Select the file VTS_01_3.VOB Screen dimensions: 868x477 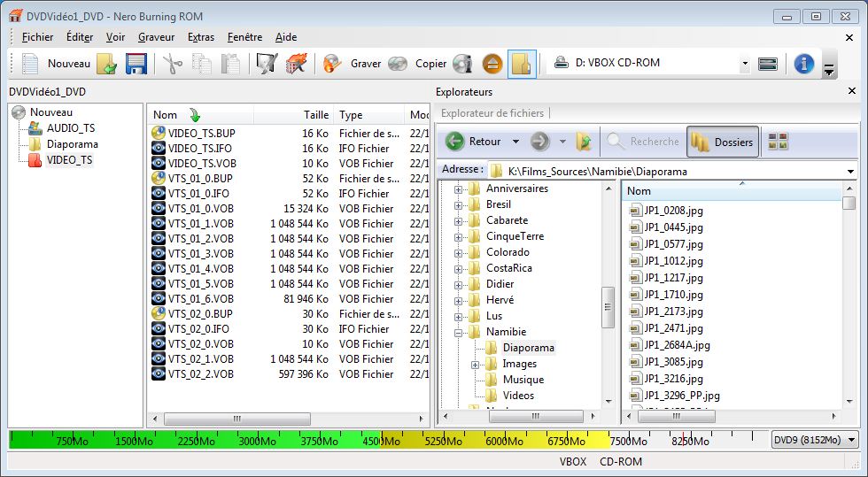click(201, 254)
